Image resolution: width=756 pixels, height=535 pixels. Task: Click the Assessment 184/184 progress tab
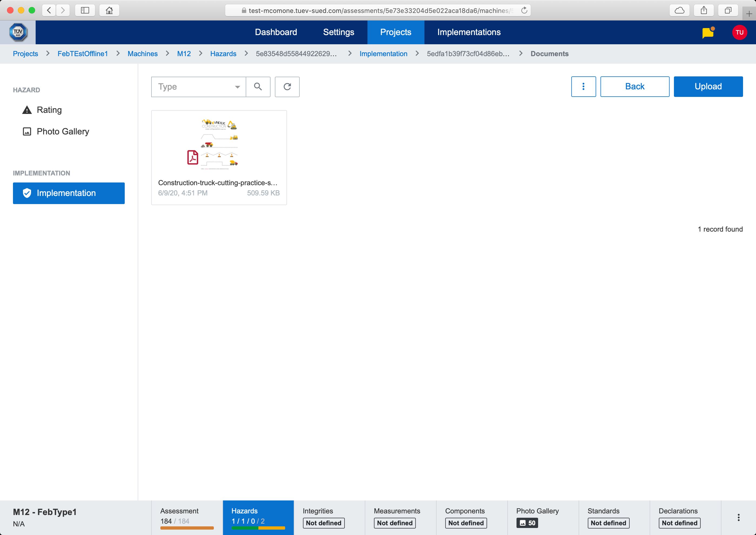click(187, 517)
